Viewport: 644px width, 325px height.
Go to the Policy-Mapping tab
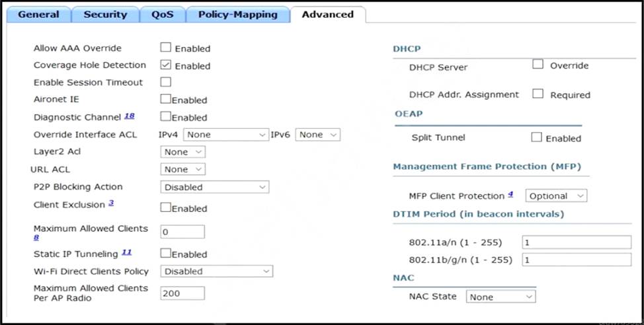click(x=237, y=14)
